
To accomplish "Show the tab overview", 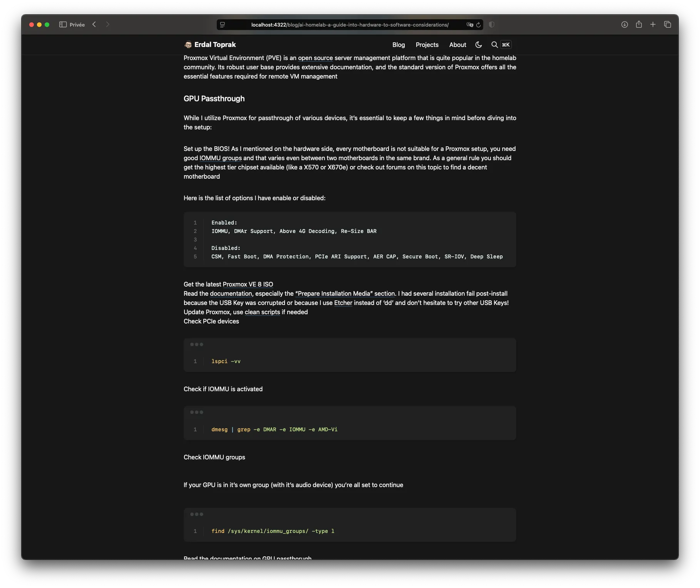I will [x=668, y=24].
